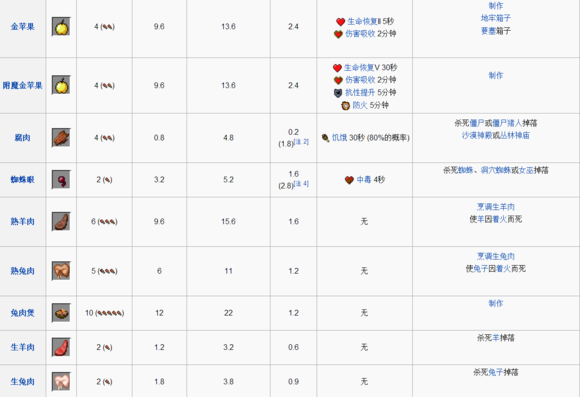580x397 pixels.
Task: Click the 生兔肉 raw rabbit item icon
Action: 61,381
